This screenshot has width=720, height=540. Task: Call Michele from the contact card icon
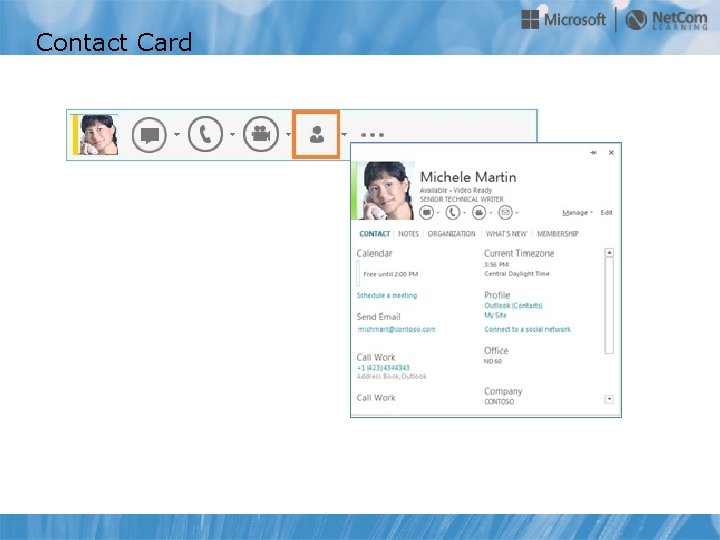453,212
